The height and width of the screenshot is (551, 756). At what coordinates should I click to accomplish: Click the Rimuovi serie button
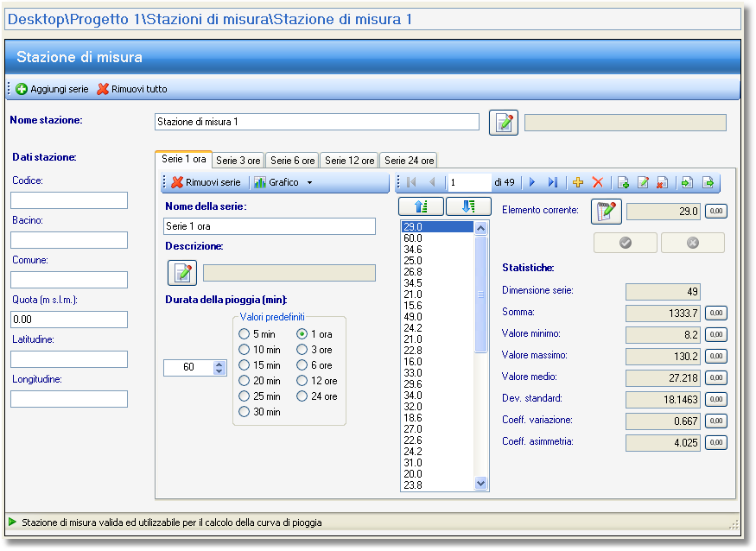(206, 182)
